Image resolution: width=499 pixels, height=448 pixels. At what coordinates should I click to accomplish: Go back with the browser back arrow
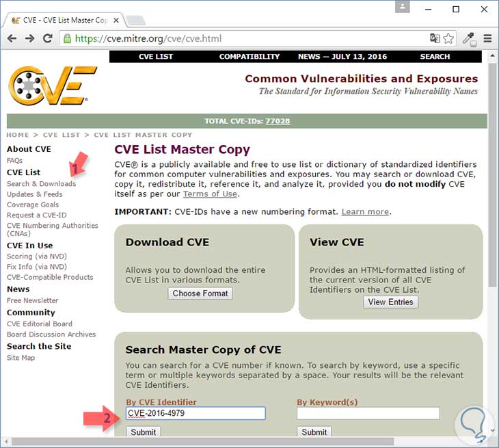pos(12,38)
